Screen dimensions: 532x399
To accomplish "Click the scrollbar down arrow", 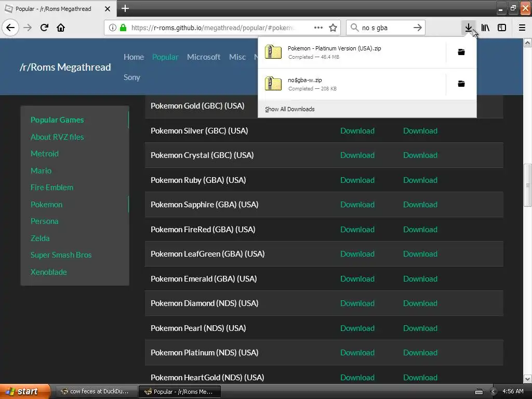I will pos(528,379).
